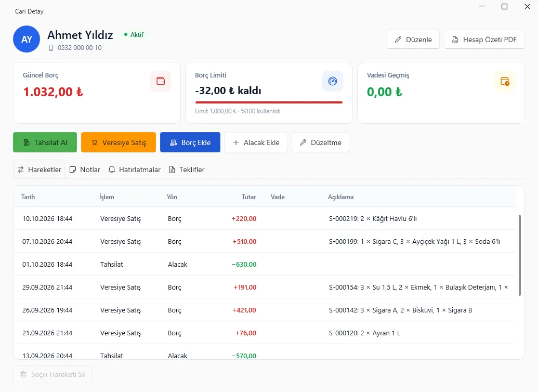The image size is (538, 392).
Task: Select the row dated 10.10.2026 18:44
Action: [x=265, y=219]
